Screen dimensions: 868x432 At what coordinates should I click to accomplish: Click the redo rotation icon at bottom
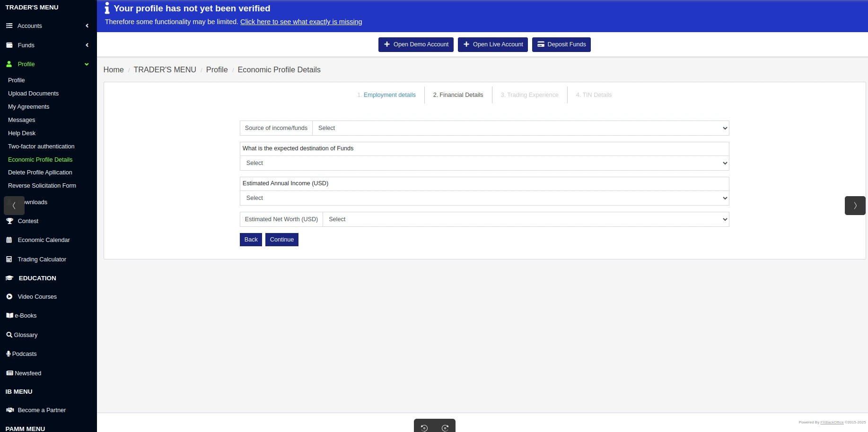[445, 428]
